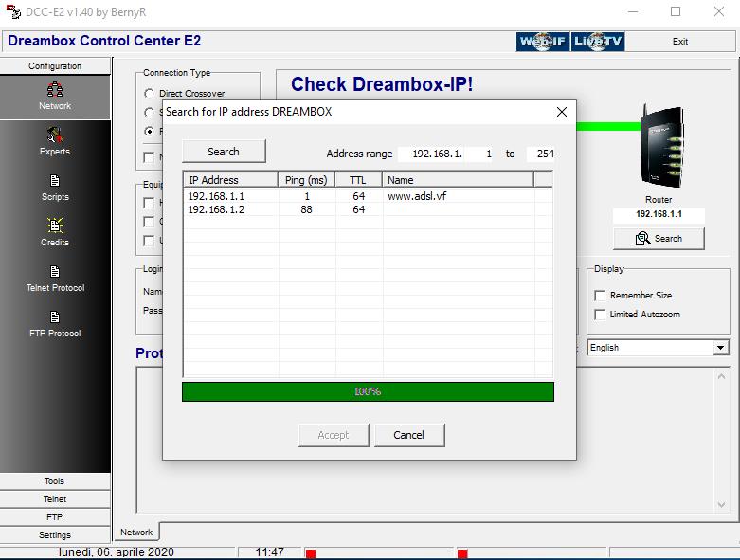
Task: Click the protocol log scrollbar up arrow
Action: pos(721,376)
